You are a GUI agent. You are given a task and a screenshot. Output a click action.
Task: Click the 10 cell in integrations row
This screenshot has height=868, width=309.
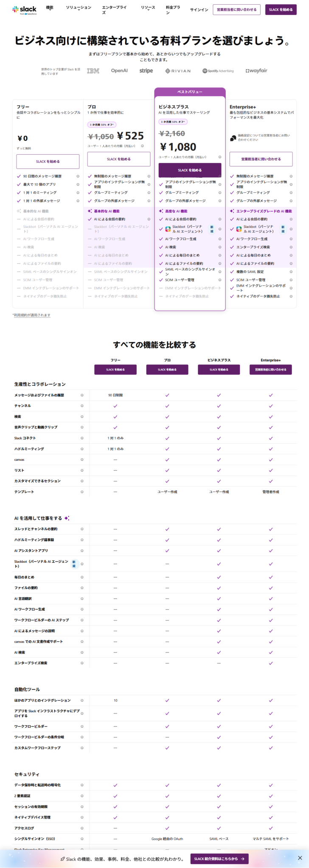(115, 701)
